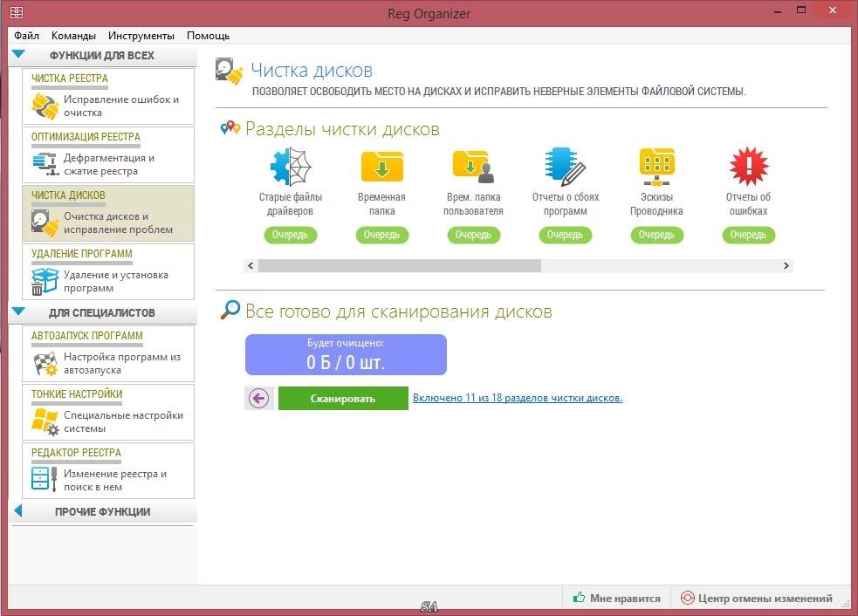Click the Удаление программ box icon
Image resolution: width=858 pixels, height=616 pixels.
(45, 281)
